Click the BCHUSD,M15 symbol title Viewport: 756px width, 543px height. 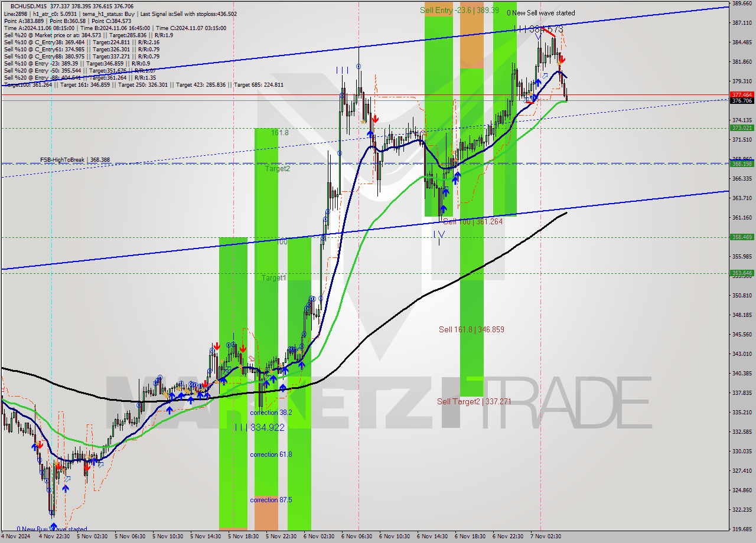click(27, 5)
